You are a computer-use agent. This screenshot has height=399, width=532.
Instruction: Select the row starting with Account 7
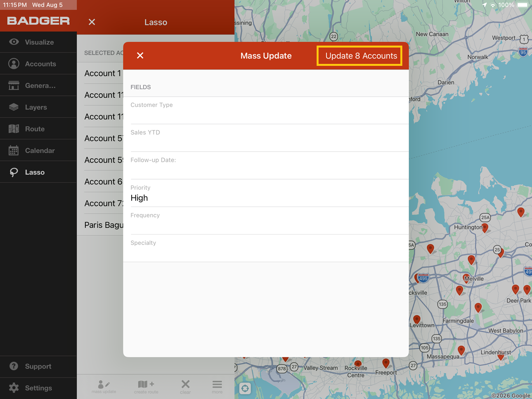104,203
